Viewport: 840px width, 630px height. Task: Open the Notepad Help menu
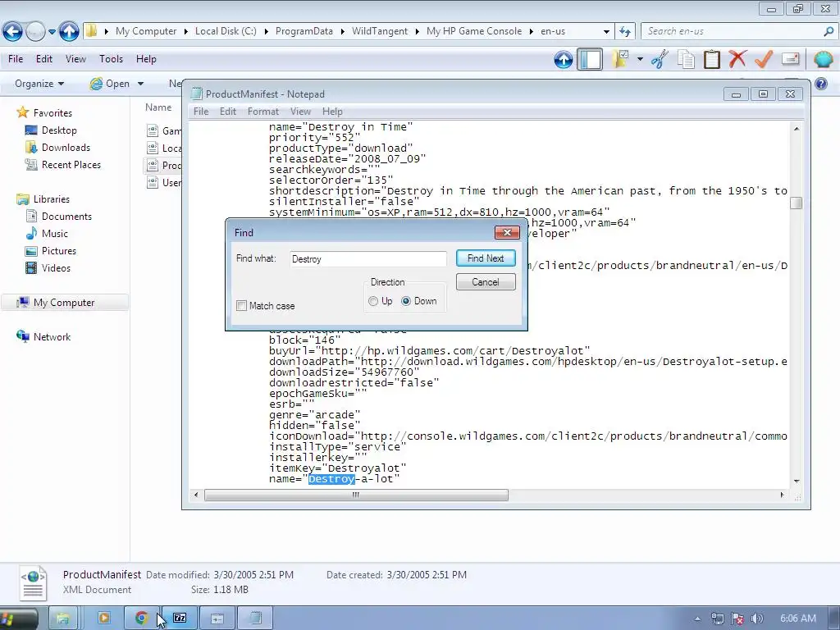[x=332, y=112]
